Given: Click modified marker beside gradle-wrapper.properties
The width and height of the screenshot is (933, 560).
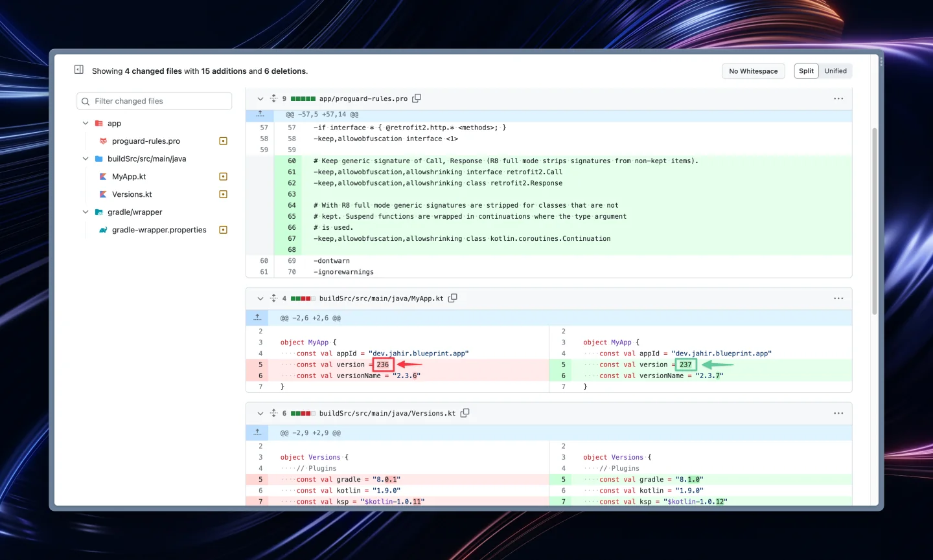Looking at the screenshot, I should [x=224, y=230].
